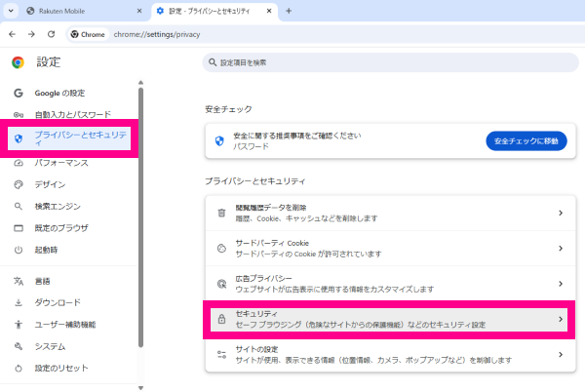Click the cookie icon for サードパーティ Cookie
The image size is (585, 392).
click(x=221, y=249)
